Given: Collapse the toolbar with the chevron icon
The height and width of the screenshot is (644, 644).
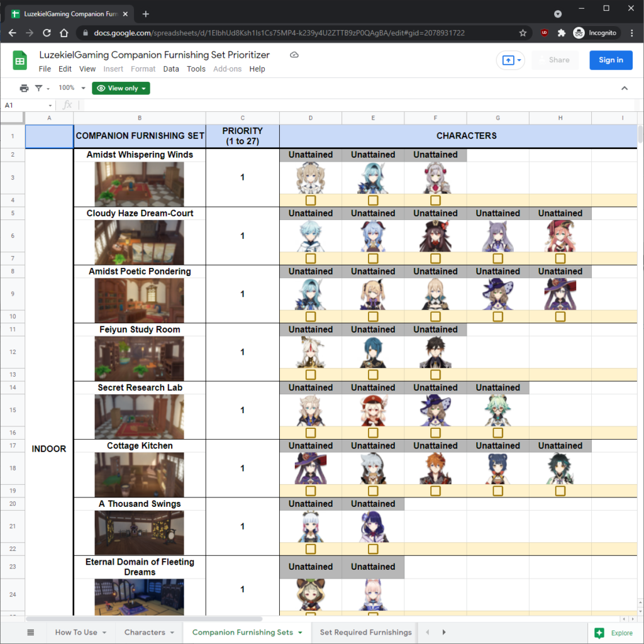Looking at the screenshot, I should 625,88.
